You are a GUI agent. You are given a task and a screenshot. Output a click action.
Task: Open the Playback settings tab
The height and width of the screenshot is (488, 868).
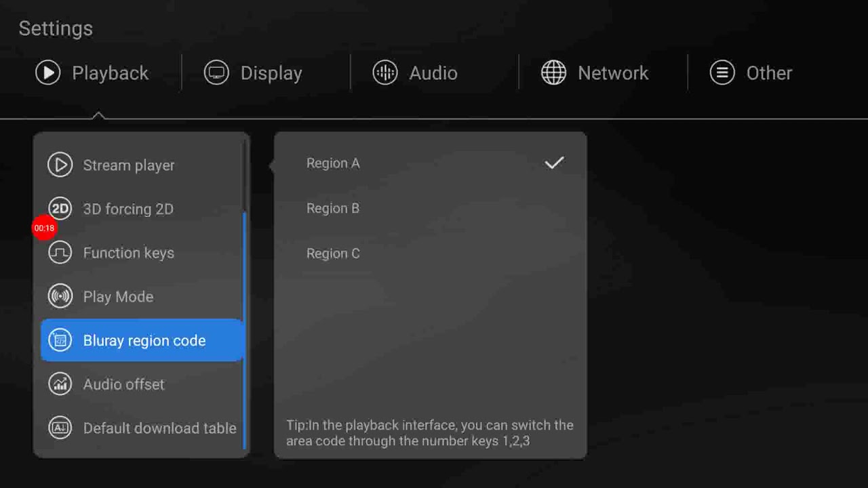click(92, 73)
